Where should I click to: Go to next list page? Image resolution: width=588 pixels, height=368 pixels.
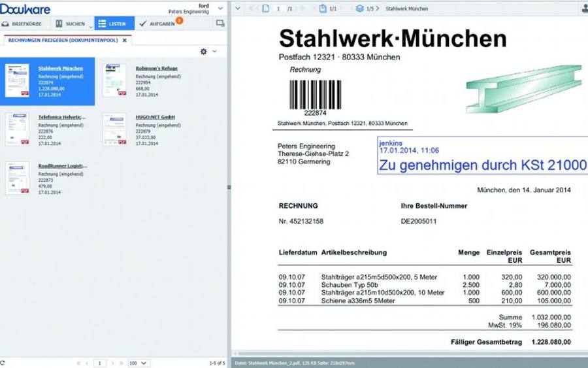(x=112, y=363)
